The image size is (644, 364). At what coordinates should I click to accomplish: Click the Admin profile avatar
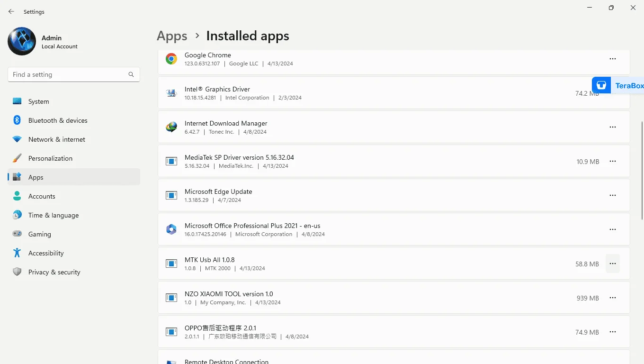click(22, 41)
